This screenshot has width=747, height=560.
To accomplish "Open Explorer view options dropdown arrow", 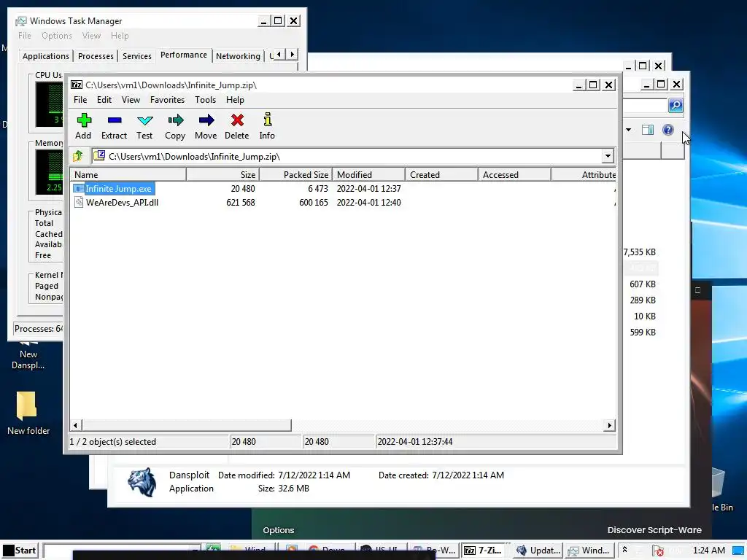I will (628, 130).
